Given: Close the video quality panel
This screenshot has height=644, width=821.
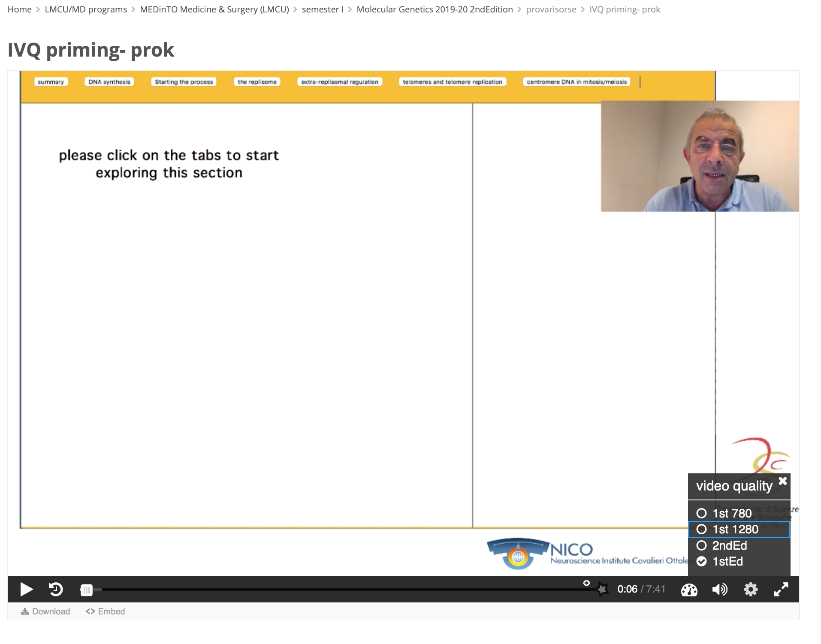Looking at the screenshot, I should point(783,481).
